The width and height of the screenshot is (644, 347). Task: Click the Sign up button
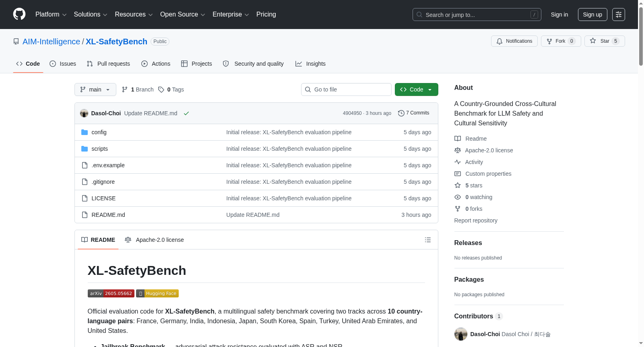592,15
